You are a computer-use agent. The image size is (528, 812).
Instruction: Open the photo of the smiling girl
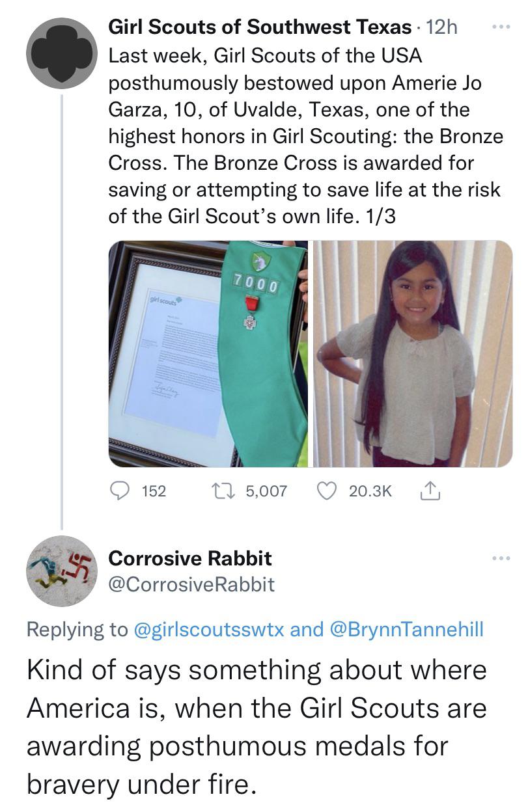point(413,353)
